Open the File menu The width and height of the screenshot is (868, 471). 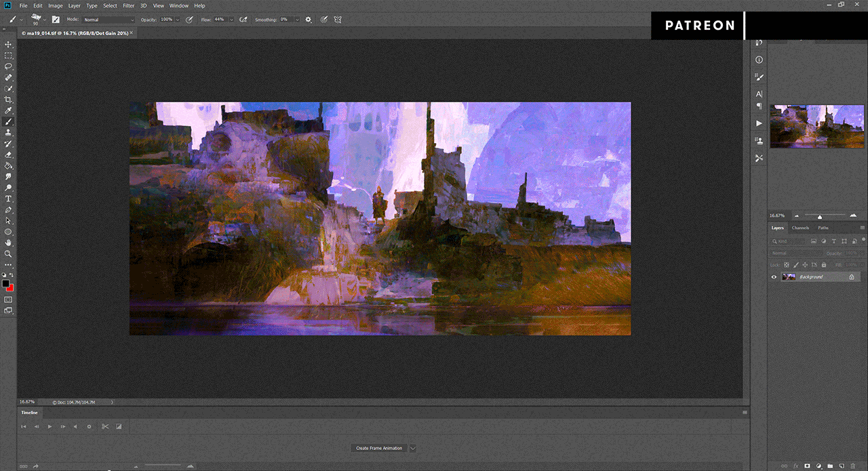[x=23, y=5]
